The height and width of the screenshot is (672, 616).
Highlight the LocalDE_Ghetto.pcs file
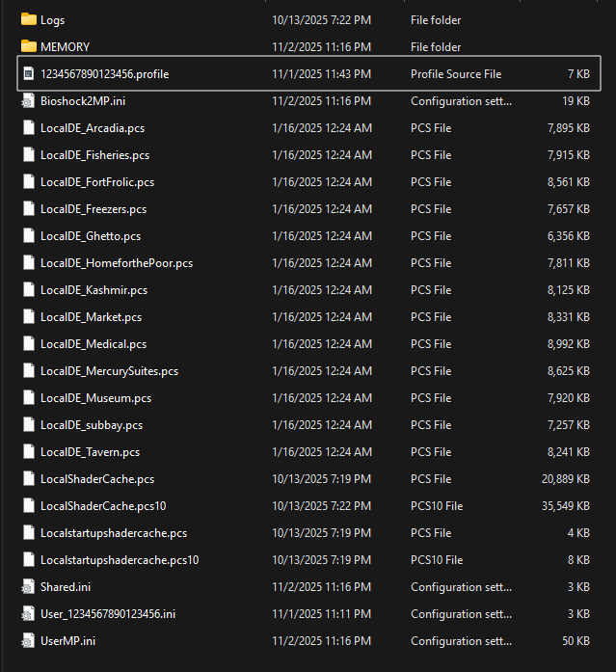tap(90, 235)
